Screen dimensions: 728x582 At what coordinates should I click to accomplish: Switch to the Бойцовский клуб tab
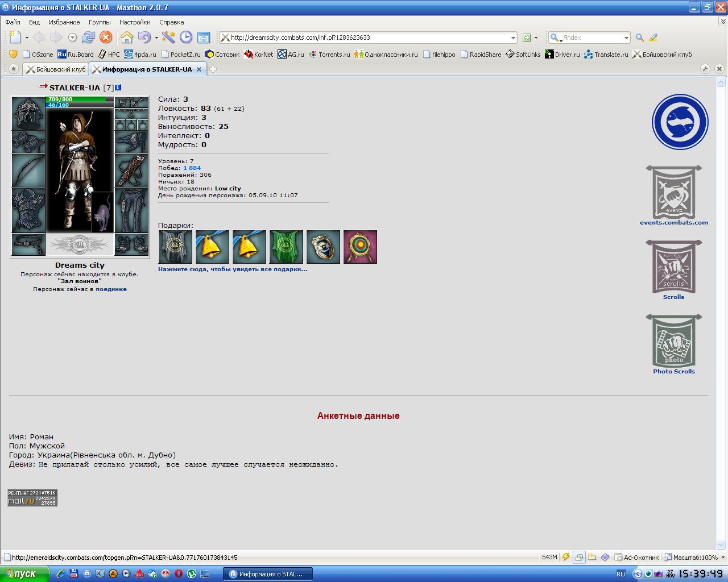[56, 69]
